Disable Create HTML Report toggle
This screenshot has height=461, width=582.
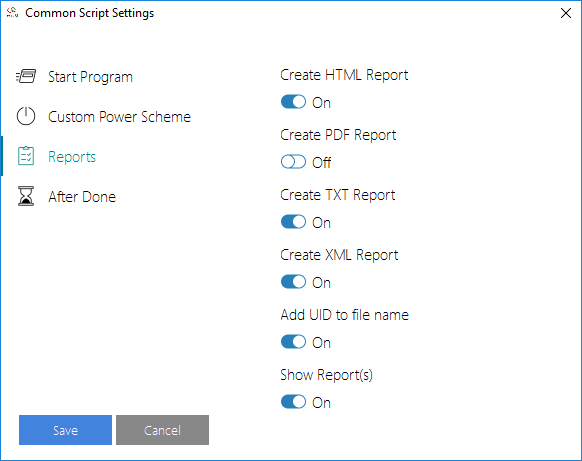pyautogui.click(x=293, y=102)
